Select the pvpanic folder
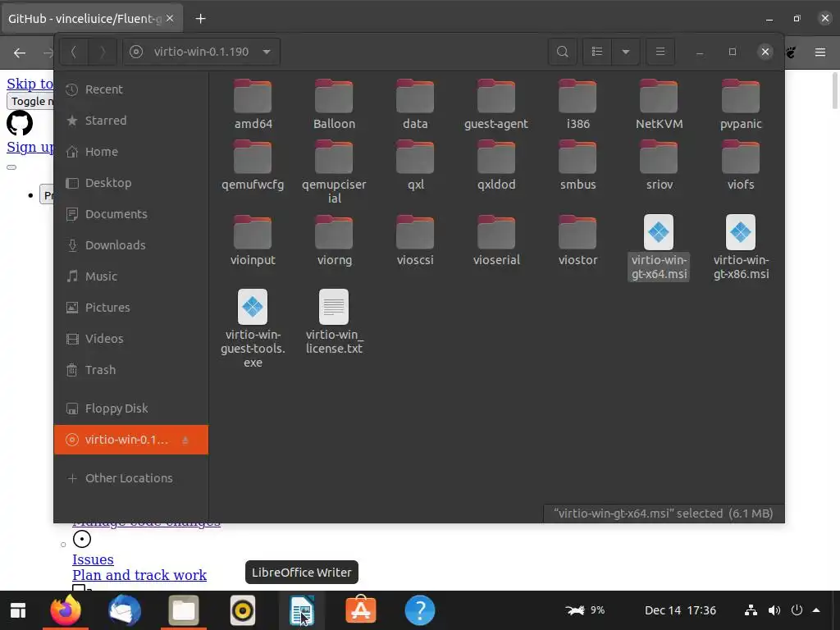Viewport: 840px width, 630px height. [741, 104]
